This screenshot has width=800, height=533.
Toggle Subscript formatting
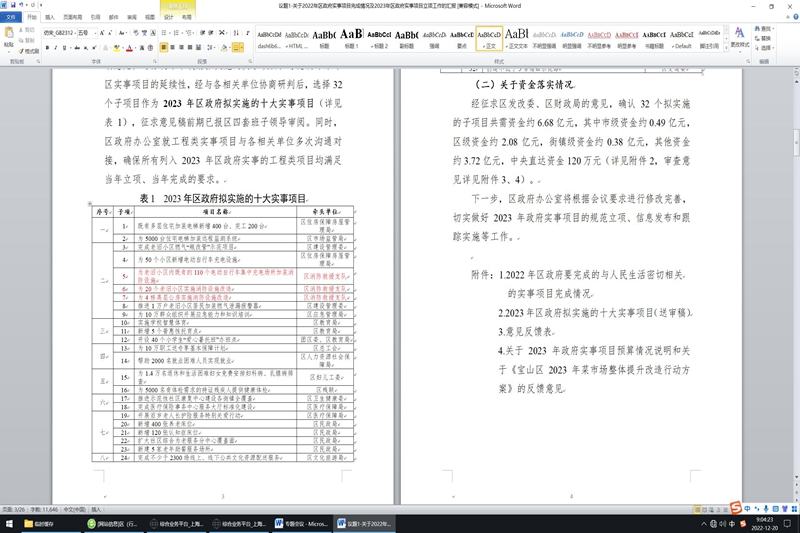pyautogui.click(x=85, y=48)
